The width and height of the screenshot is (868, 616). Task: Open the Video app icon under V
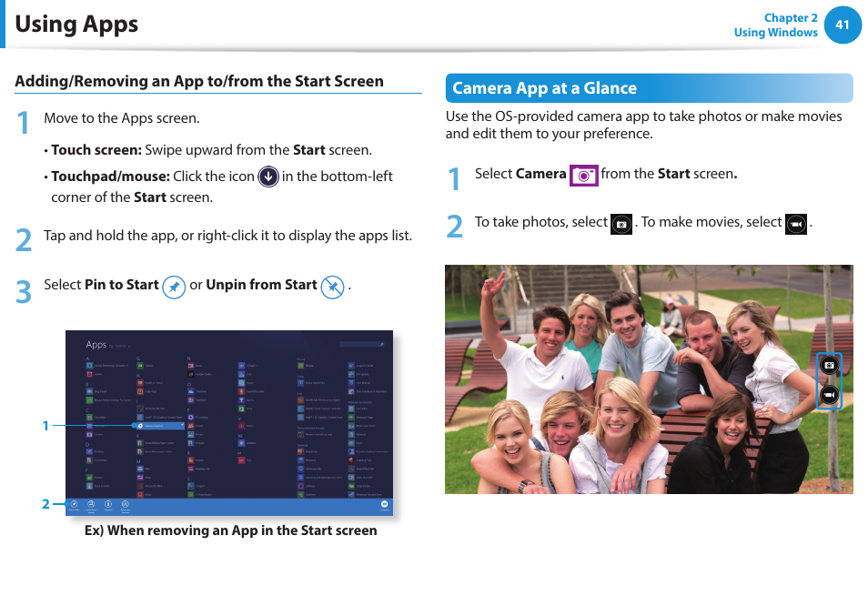241,426
